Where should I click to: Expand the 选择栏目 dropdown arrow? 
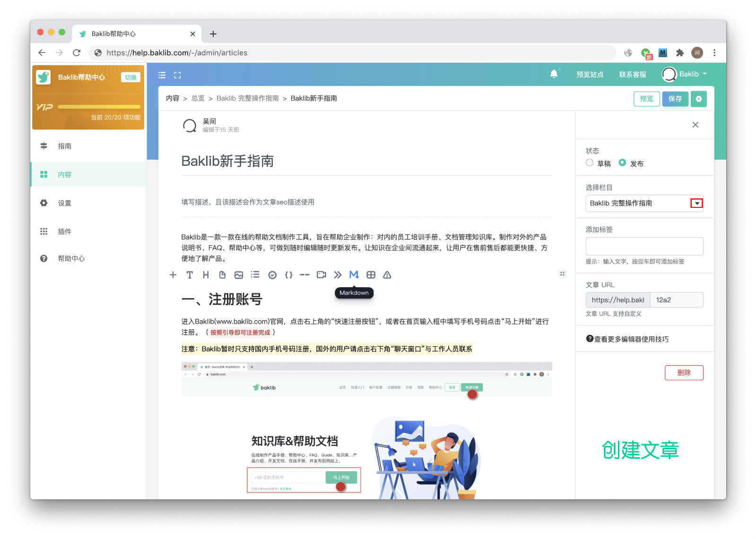tap(696, 203)
